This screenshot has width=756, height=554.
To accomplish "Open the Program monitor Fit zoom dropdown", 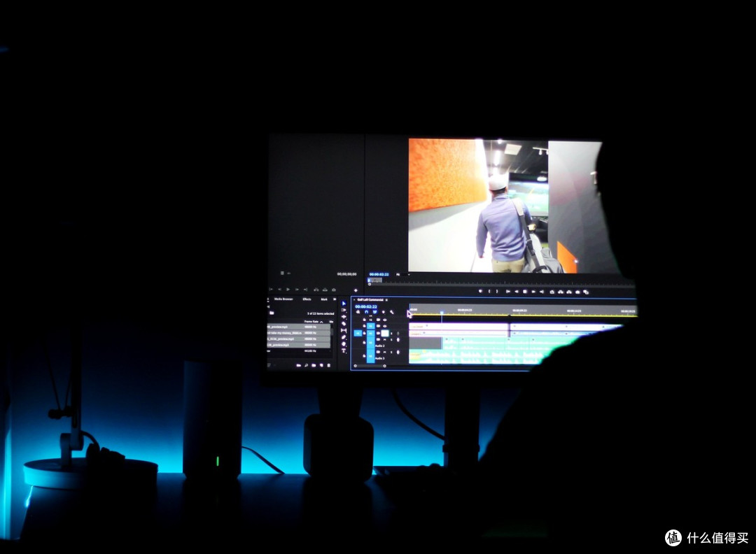I will 402,275.
